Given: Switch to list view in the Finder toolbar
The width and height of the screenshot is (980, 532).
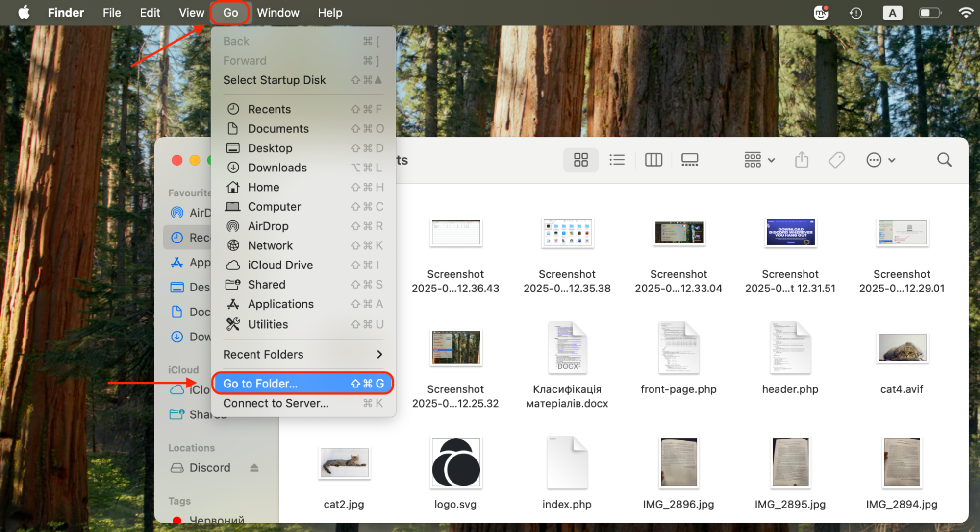Looking at the screenshot, I should point(617,160).
